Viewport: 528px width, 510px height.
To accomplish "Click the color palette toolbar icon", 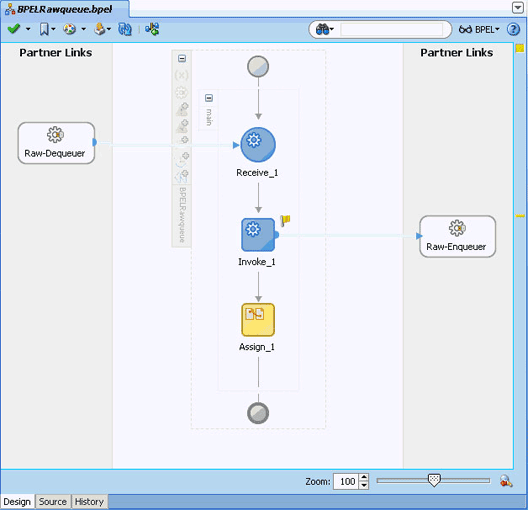I will (69, 29).
